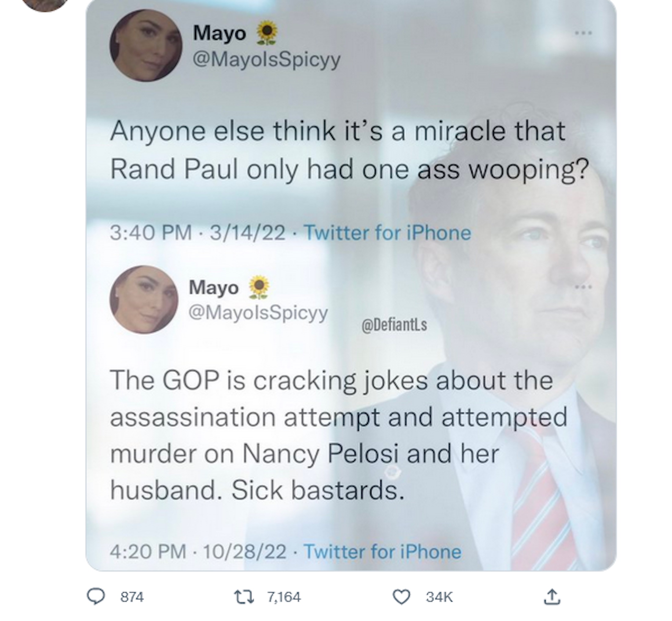Open the more options dots on the second tweet

583,287
